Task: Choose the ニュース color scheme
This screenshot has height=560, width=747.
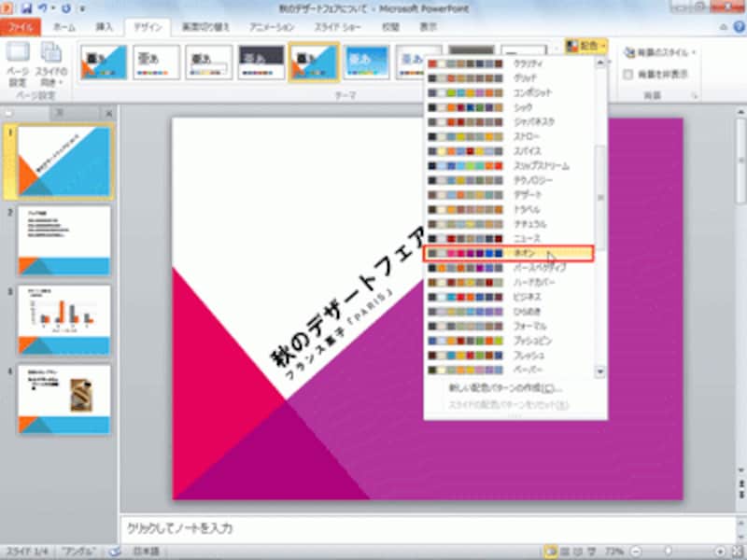Action: pyautogui.click(x=509, y=239)
